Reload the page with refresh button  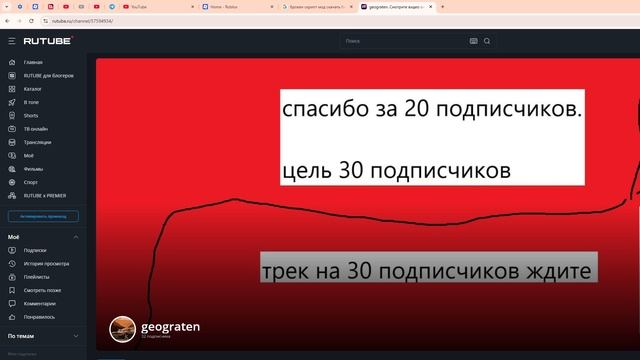click(31, 21)
